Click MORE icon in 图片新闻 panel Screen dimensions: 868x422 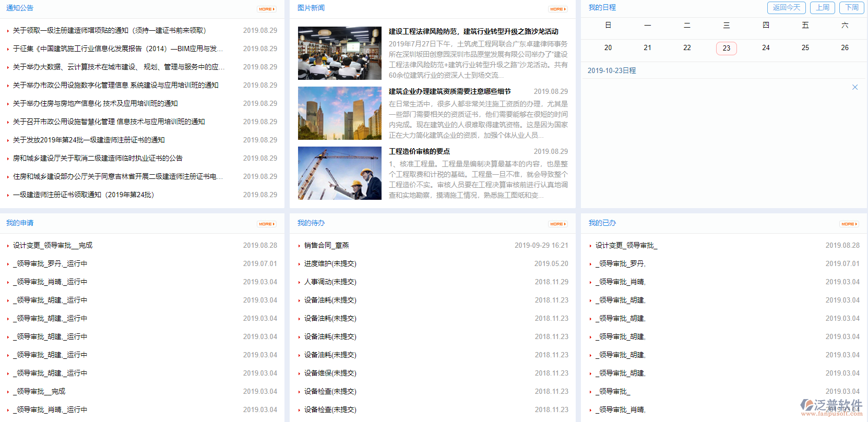pos(558,9)
